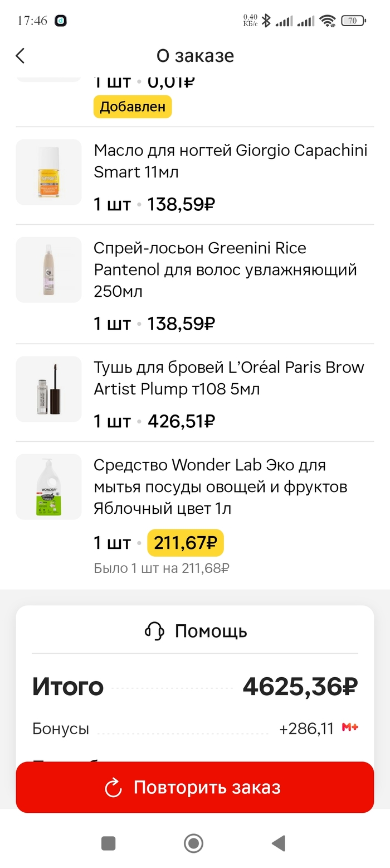The height and width of the screenshot is (868, 390).
Task: Tap the highlighted 211,67₽ price tag
Action: (x=186, y=543)
